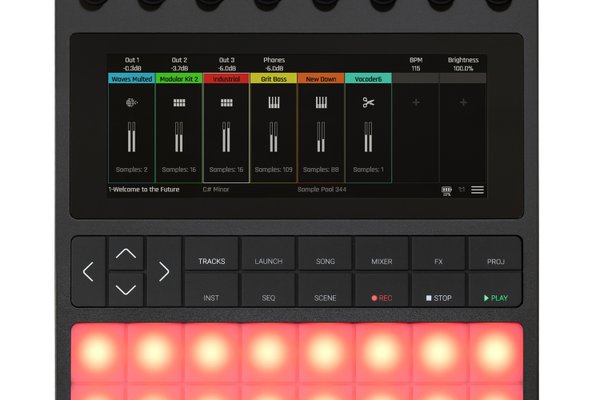Tap the red pad directly below PLAY
600x400 pixels.
[x=496, y=352]
